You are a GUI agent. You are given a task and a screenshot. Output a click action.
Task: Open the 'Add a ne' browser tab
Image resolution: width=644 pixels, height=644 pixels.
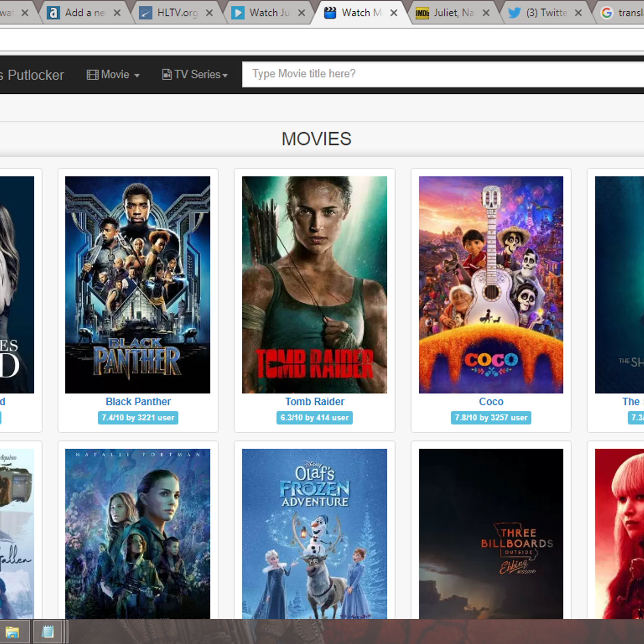pos(85,13)
